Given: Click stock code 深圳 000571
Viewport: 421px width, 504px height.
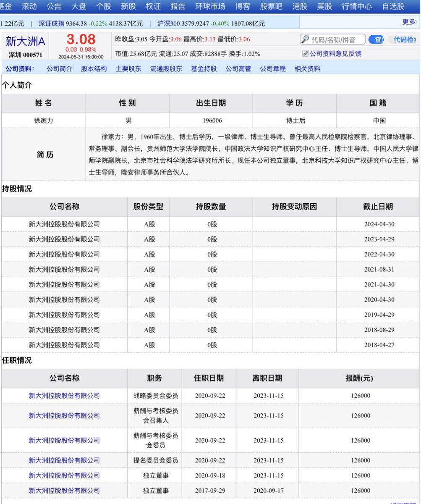Looking at the screenshot, I should (x=26, y=55).
